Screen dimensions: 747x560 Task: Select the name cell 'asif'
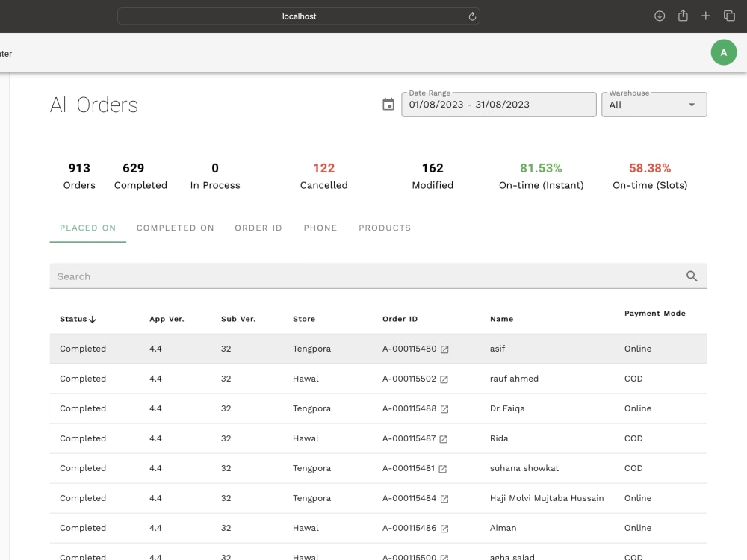pos(498,349)
